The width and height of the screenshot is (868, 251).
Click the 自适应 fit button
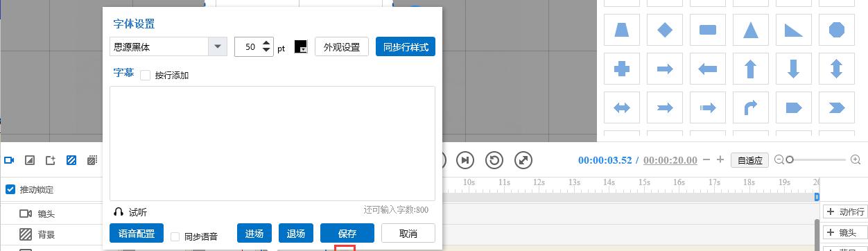(749, 160)
